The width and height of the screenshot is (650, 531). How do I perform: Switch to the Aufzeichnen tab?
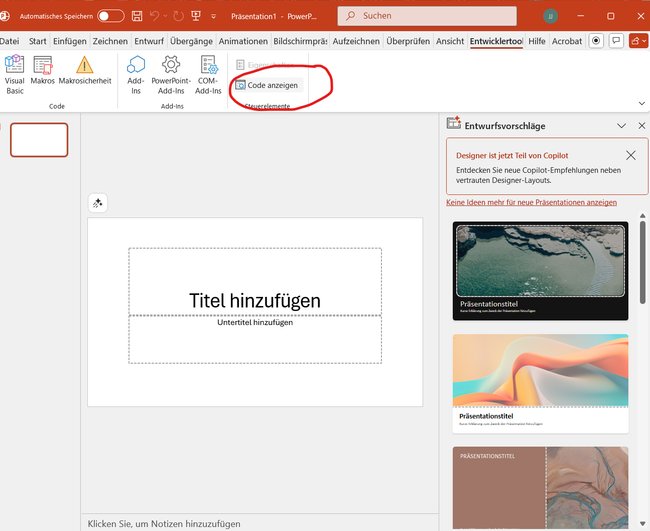click(356, 41)
